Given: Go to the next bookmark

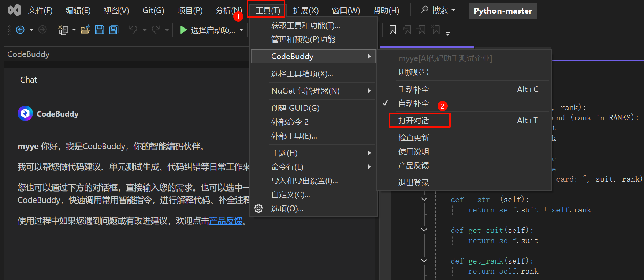Looking at the screenshot, I should tap(421, 30).
